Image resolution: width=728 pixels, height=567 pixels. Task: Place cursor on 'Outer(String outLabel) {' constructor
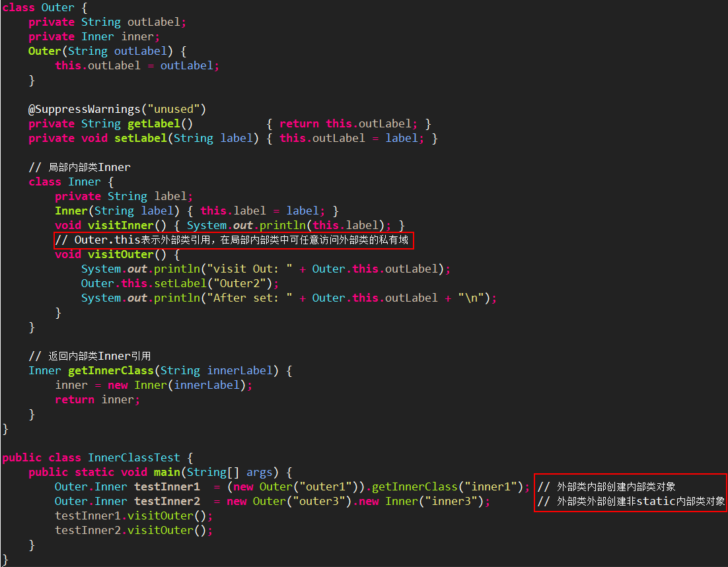pyautogui.click(x=107, y=51)
